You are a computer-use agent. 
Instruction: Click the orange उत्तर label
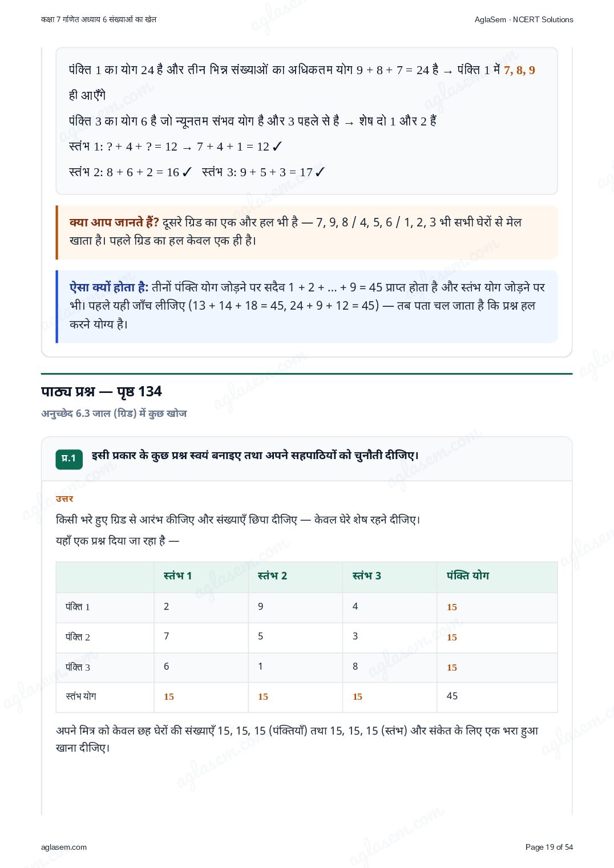pyautogui.click(x=64, y=499)
